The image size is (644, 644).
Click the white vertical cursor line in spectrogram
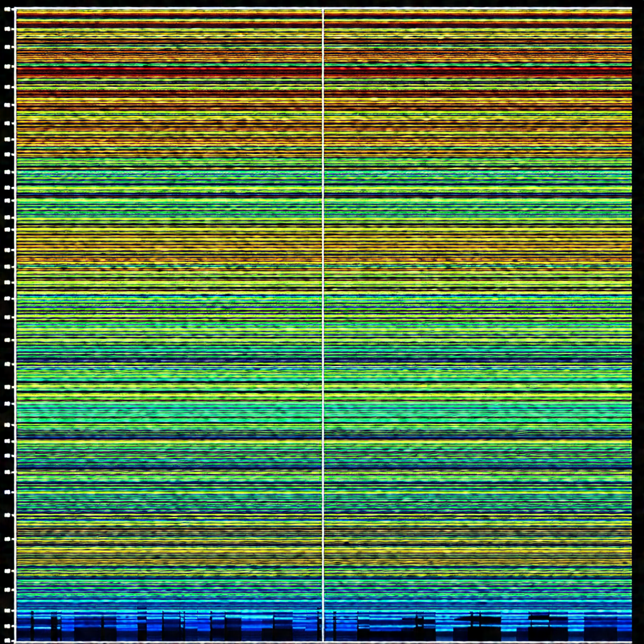323,325
